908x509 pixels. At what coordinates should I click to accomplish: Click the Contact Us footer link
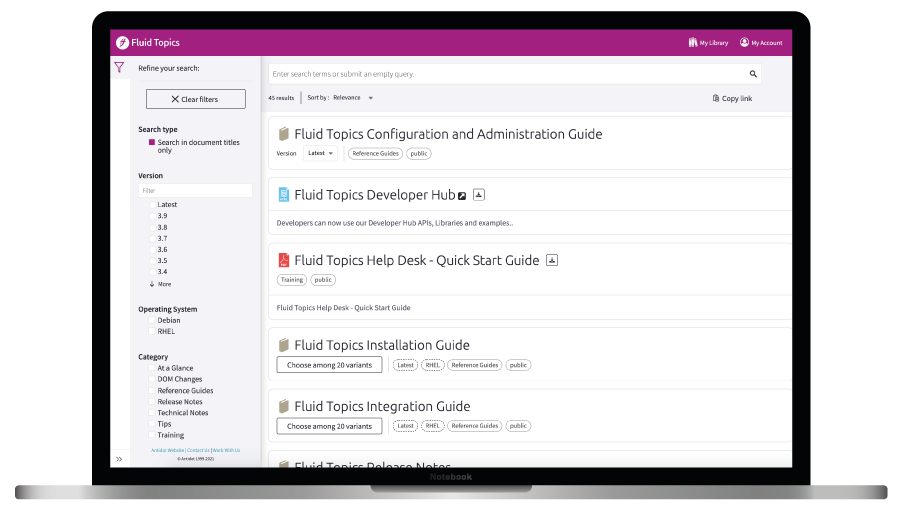pyautogui.click(x=198, y=450)
